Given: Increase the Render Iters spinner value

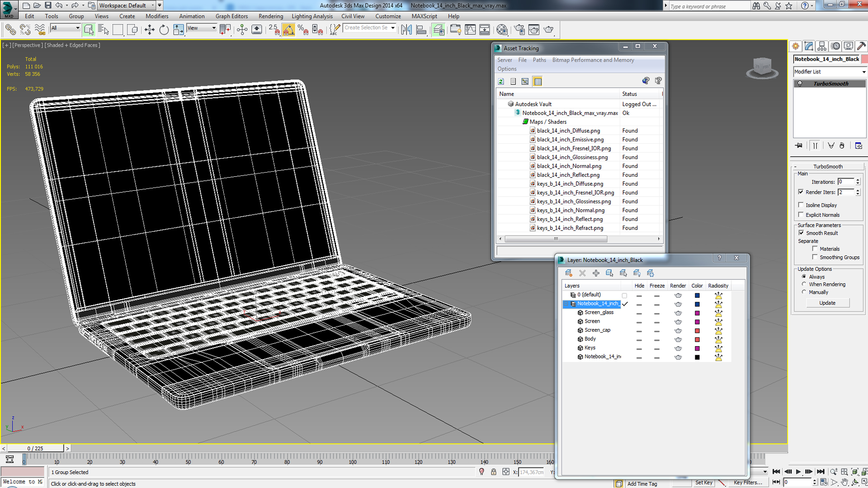Looking at the screenshot, I should pyautogui.click(x=858, y=190).
